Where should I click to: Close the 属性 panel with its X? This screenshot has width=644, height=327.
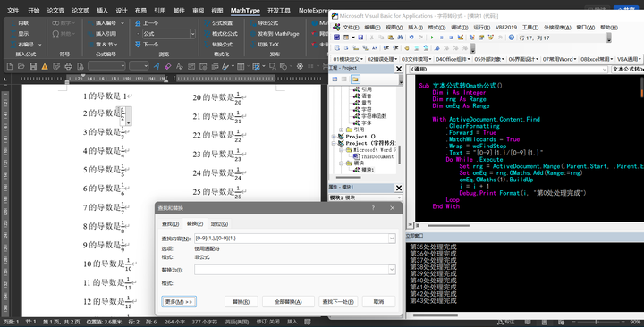pos(398,188)
